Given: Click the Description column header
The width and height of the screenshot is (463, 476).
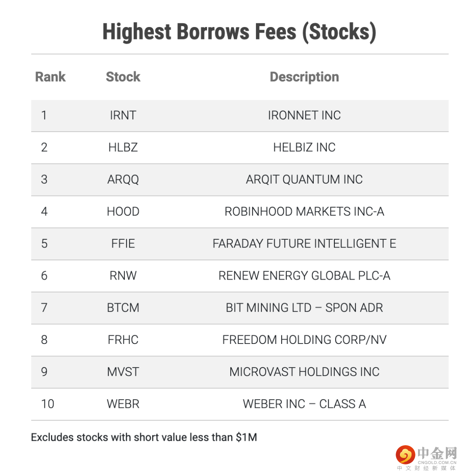Looking at the screenshot, I should [x=304, y=77].
